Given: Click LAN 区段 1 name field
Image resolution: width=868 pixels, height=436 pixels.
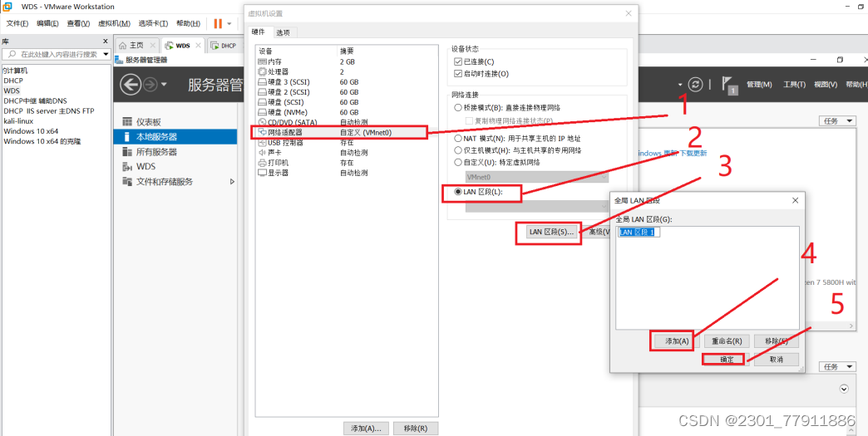Looking at the screenshot, I should pos(639,233).
